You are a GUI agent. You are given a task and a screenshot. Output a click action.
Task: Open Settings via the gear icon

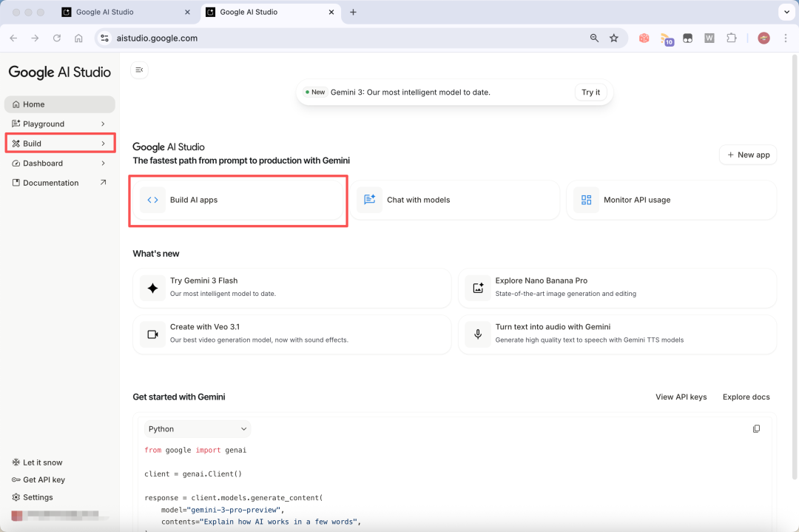point(16,497)
